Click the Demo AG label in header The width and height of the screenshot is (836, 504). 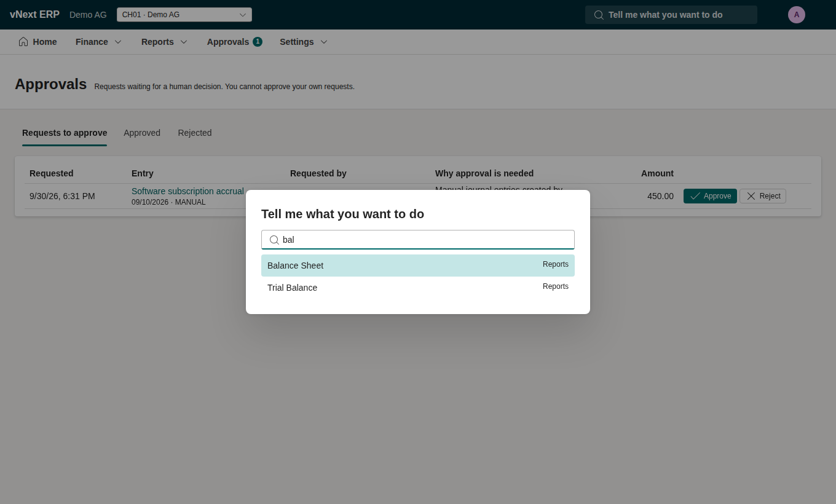[88, 15]
